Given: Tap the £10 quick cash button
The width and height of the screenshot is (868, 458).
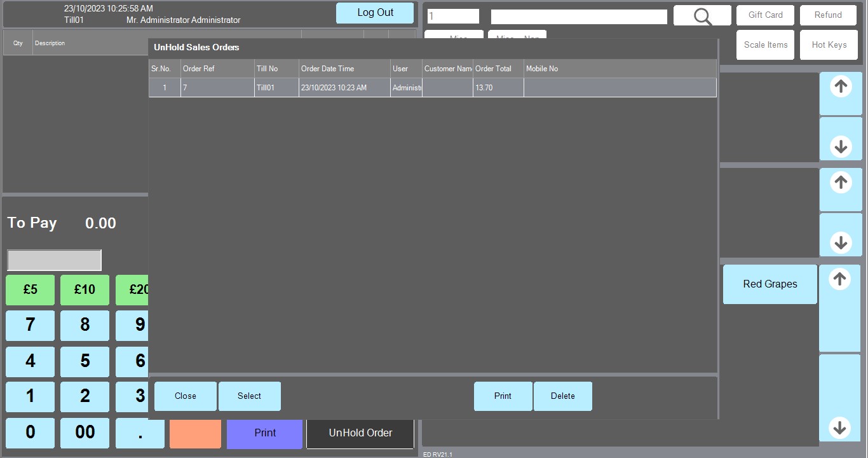Looking at the screenshot, I should [85, 290].
